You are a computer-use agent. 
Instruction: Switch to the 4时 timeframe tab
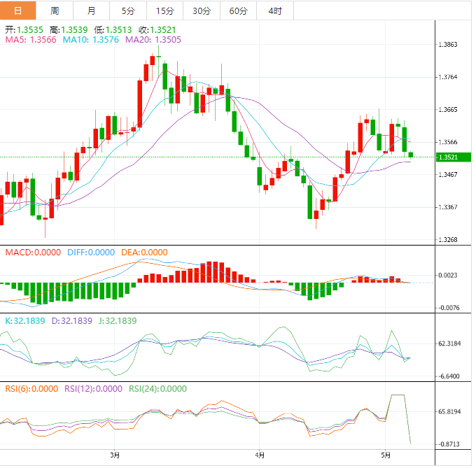274,10
